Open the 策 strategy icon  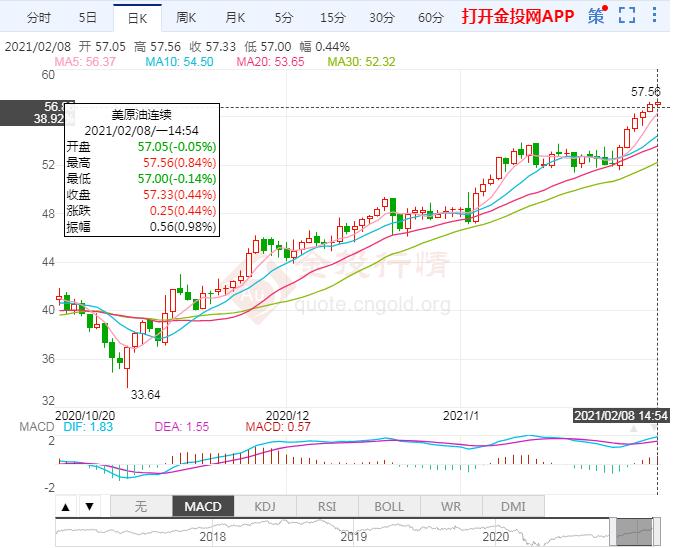[596, 16]
